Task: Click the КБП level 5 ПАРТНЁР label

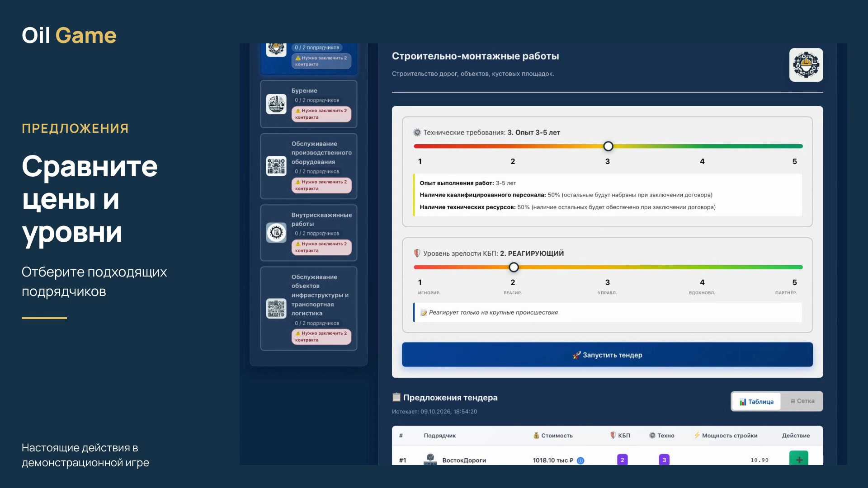Action: tap(786, 293)
